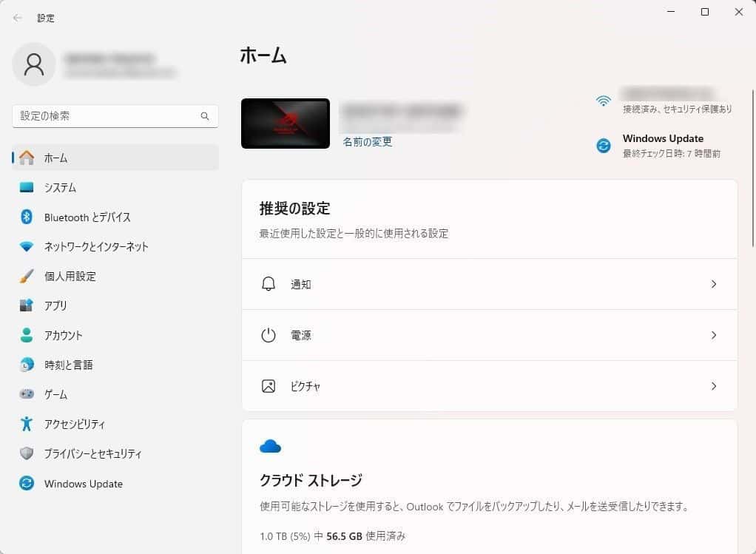
Task: Click the blue OneDrive cloud icon
Action: [270, 447]
